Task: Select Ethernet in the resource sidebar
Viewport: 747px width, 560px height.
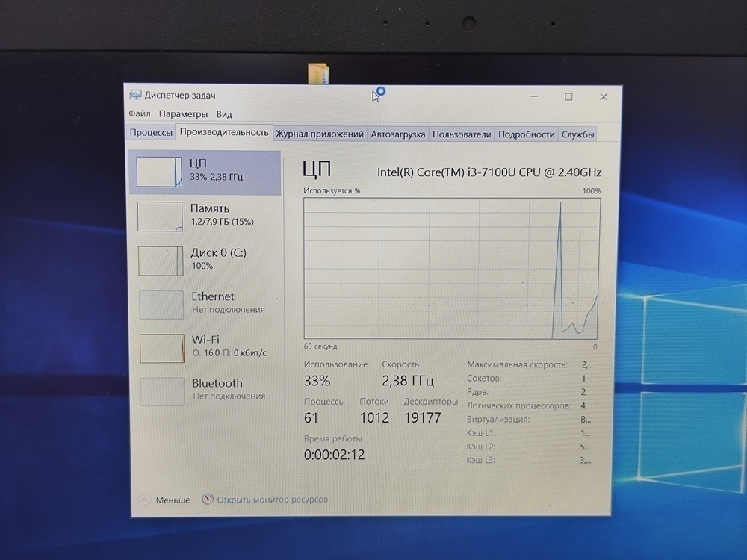Action: coord(206,303)
